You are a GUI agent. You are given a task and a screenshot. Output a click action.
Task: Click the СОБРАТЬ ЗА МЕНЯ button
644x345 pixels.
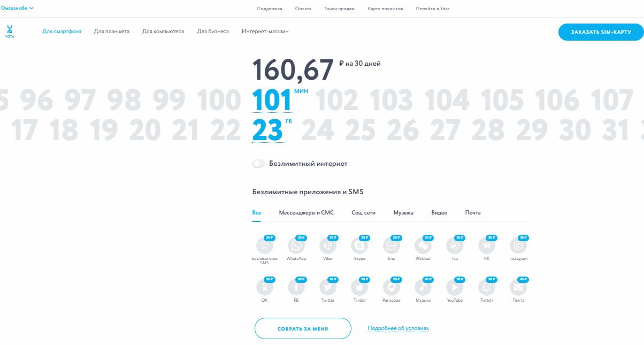(x=303, y=328)
